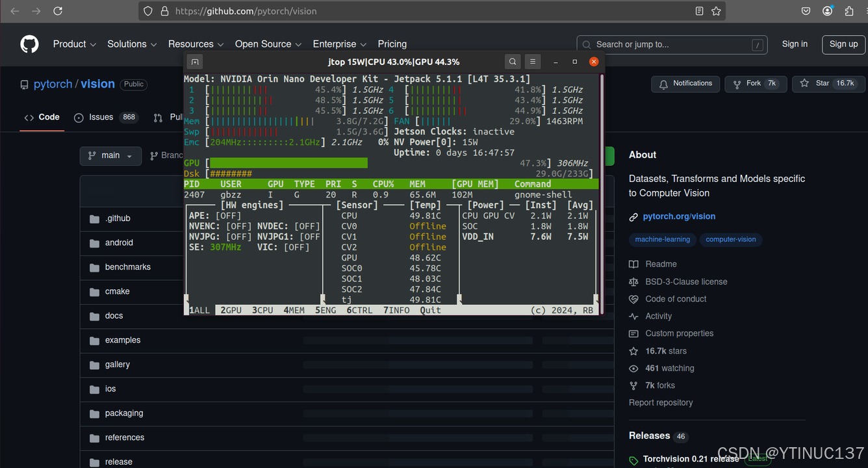Click the forward navigation arrow
This screenshot has height=468, width=868.
pos(36,11)
